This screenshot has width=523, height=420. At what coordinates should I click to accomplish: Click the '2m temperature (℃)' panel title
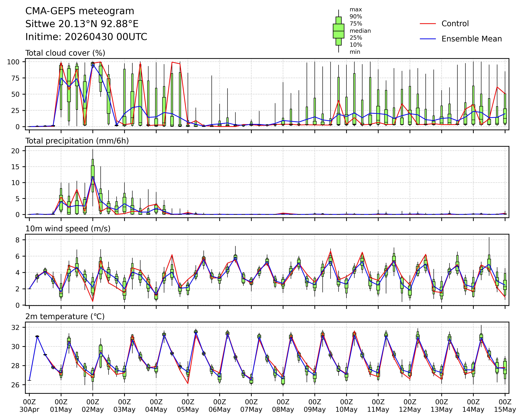(65, 316)
